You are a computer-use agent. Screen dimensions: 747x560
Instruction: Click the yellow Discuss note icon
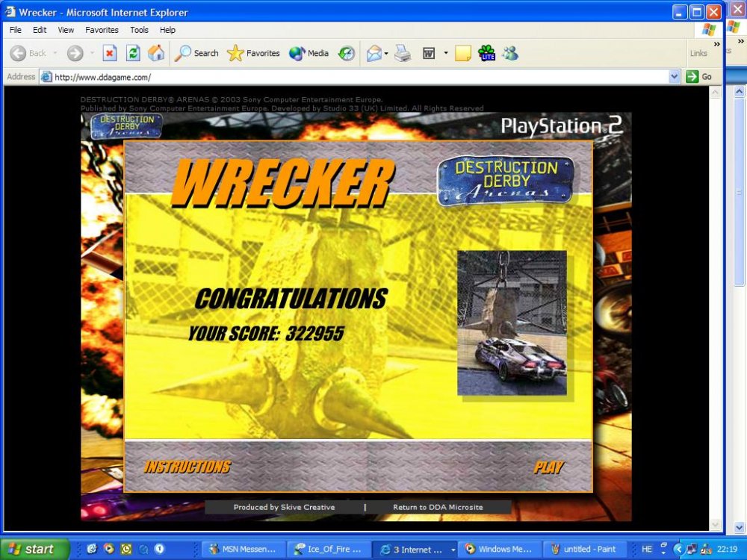(x=462, y=53)
